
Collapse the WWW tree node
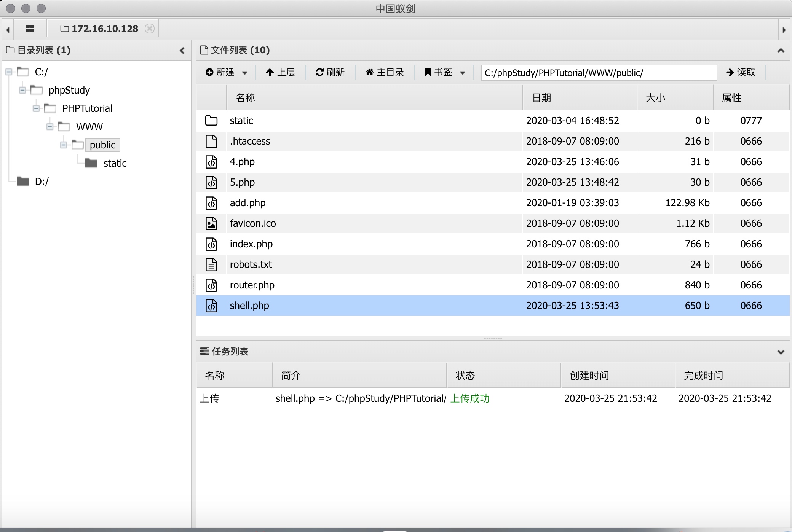point(50,127)
